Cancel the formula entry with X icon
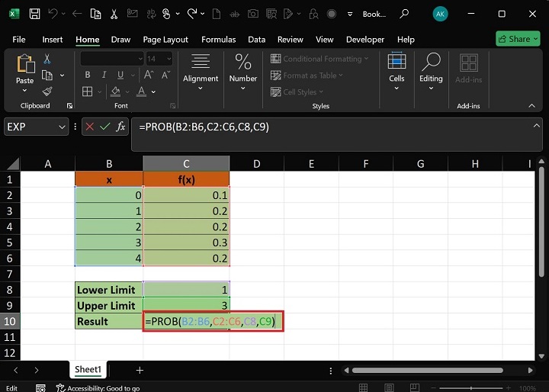The image size is (549, 392). (x=90, y=127)
